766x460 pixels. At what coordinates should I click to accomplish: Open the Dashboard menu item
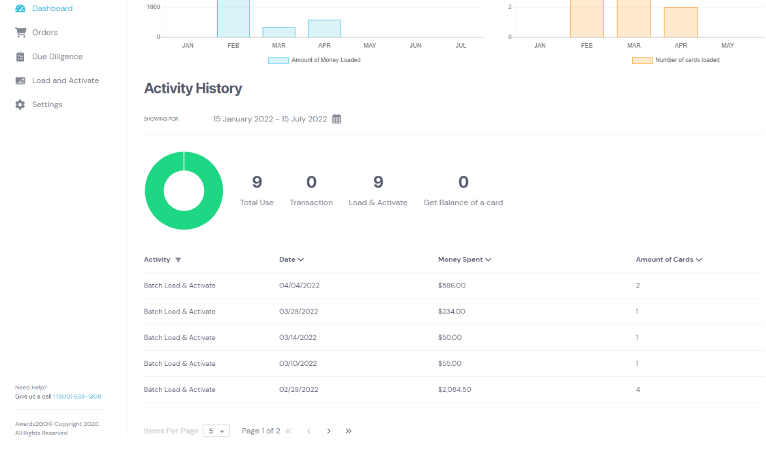pyautogui.click(x=52, y=8)
